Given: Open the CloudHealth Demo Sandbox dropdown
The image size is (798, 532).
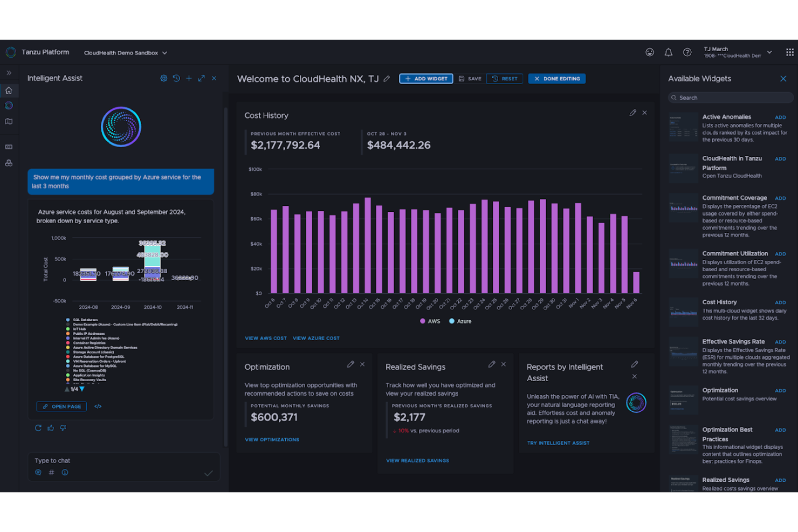Looking at the screenshot, I should (125, 52).
